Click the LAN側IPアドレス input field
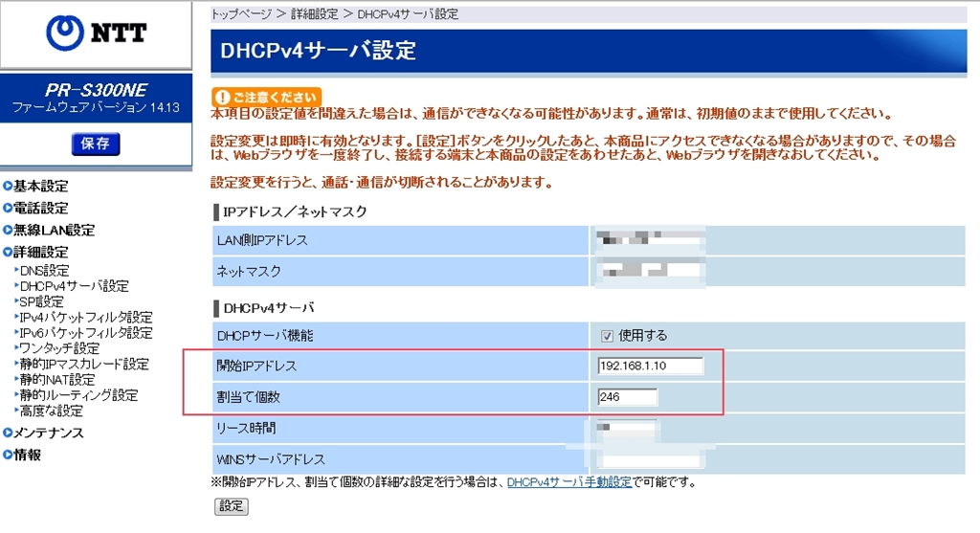Viewport: 980px width, 533px height. pyautogui.click(x=650, y=240)
